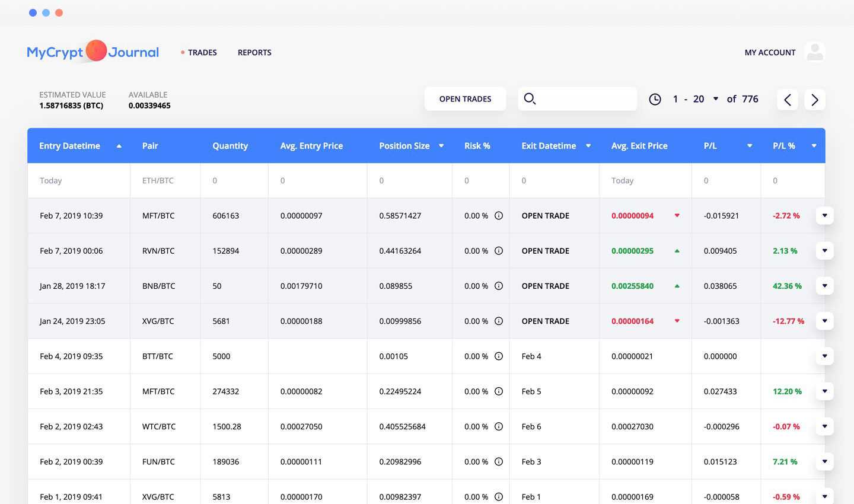Click the ETH/BTC pair input field
Viewport: 854px width, 504px height.
click(165, 180)
